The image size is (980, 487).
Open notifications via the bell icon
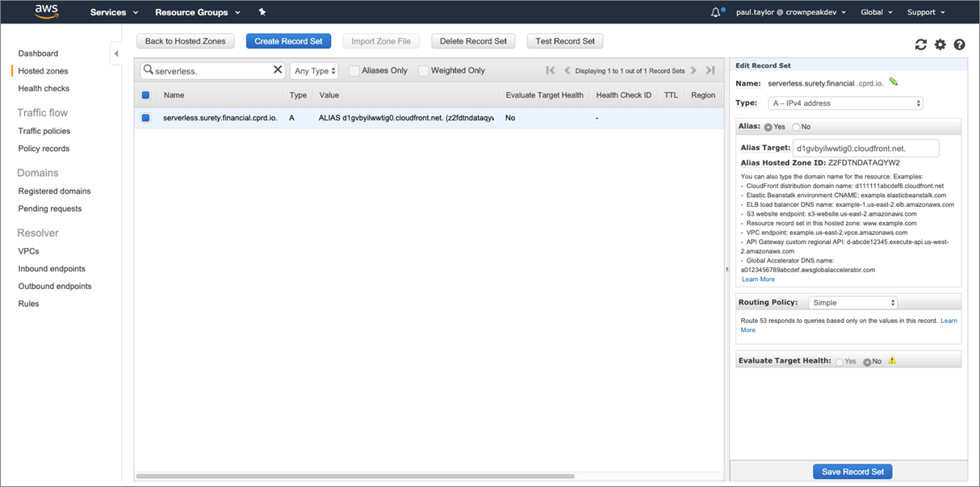[x=715, y=11]
